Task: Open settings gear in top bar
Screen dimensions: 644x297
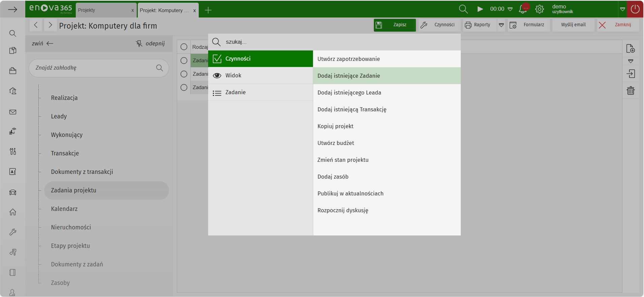Action: click(x=540, y=9)
